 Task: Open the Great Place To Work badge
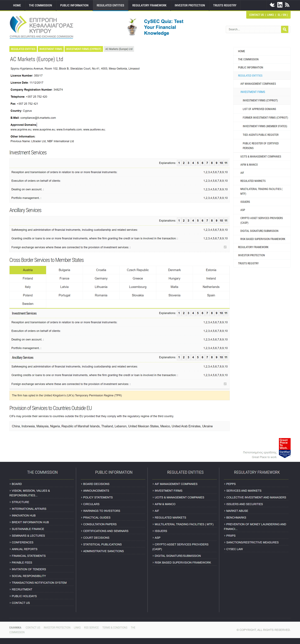285,448
